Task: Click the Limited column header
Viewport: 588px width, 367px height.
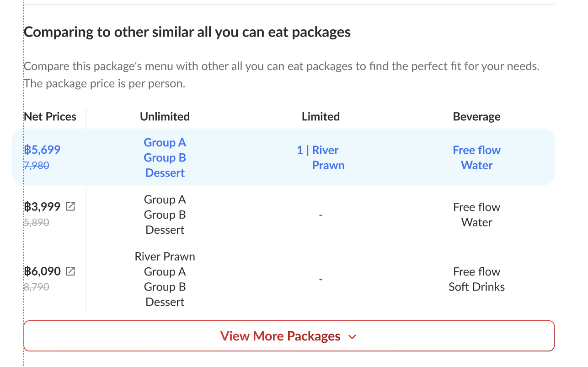Action: coord(321,117)
